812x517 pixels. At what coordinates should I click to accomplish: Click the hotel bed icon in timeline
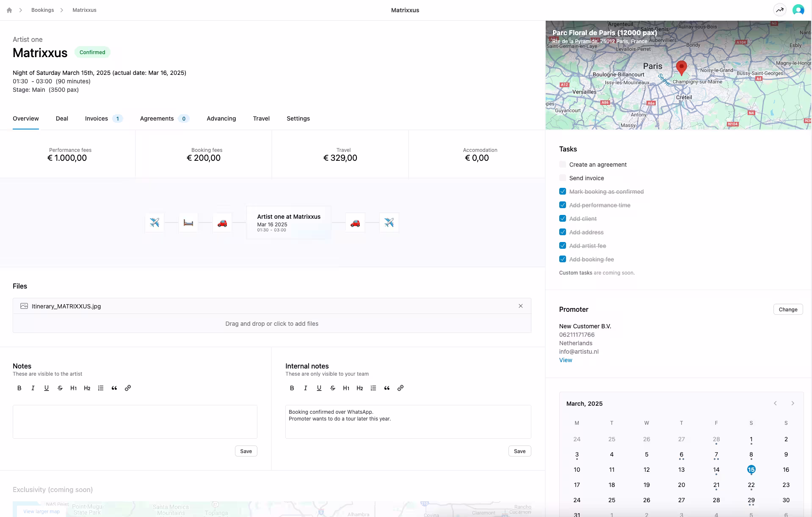188,223
